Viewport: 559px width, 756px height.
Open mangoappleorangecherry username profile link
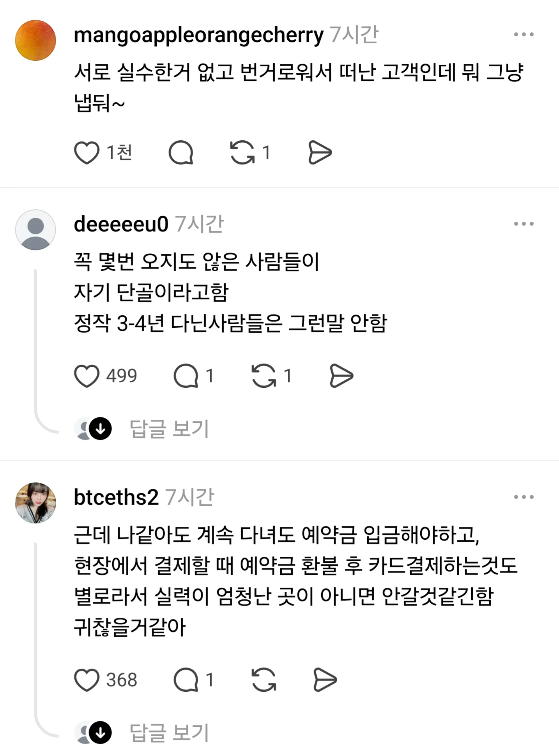(x=199, y=35)
